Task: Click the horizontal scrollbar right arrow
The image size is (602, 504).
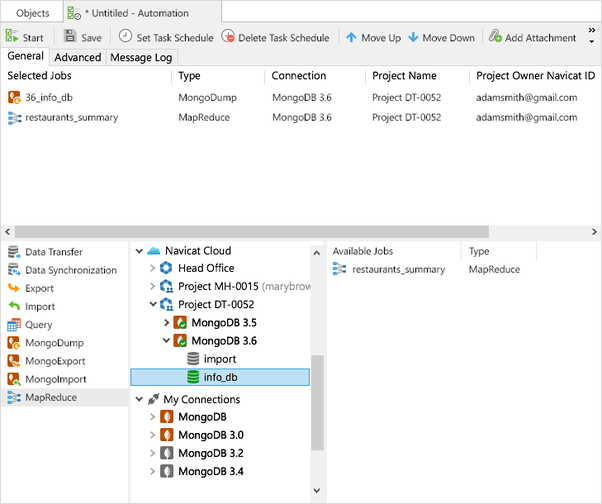Action: [594, 232]
